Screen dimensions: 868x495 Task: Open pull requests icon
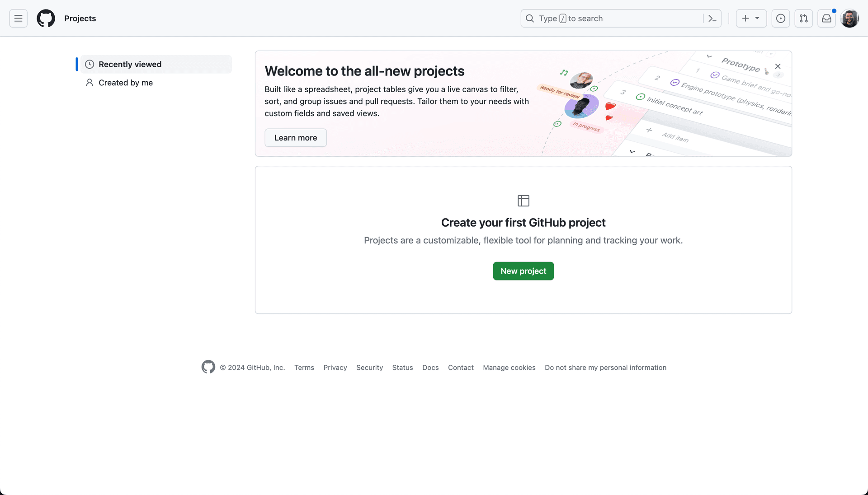click(x=804, y=18)
